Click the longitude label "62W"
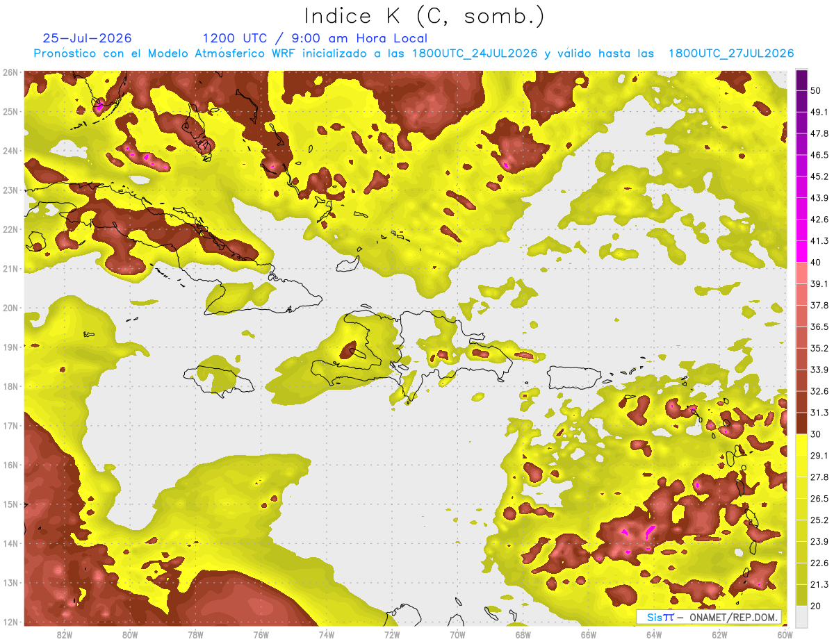Viewport: 834px width, 644px height. (719, 635)
